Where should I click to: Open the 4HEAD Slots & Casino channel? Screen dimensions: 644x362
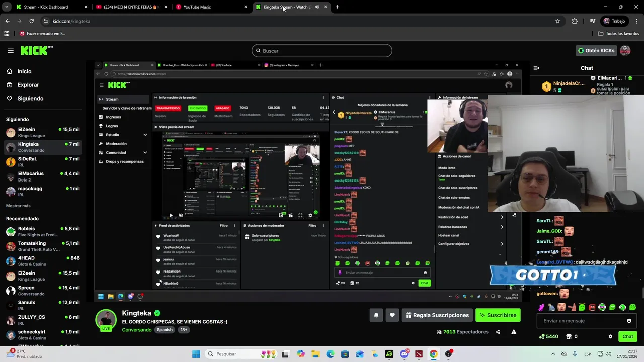(42, 261)
